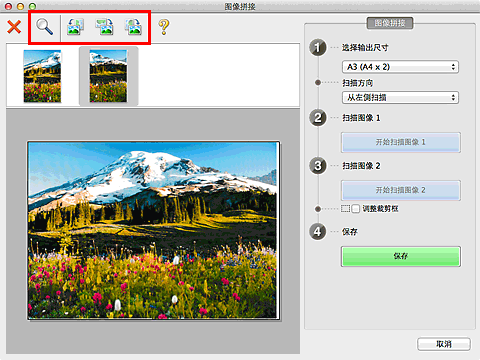Click the green window zoom button
The image size is (480, 360).
[x=32, y=6]
